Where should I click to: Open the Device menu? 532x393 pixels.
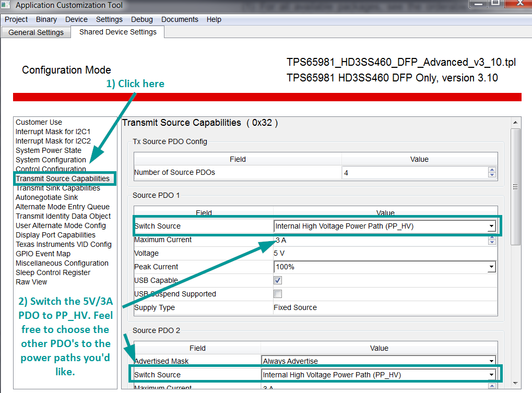tap(76, 19)
